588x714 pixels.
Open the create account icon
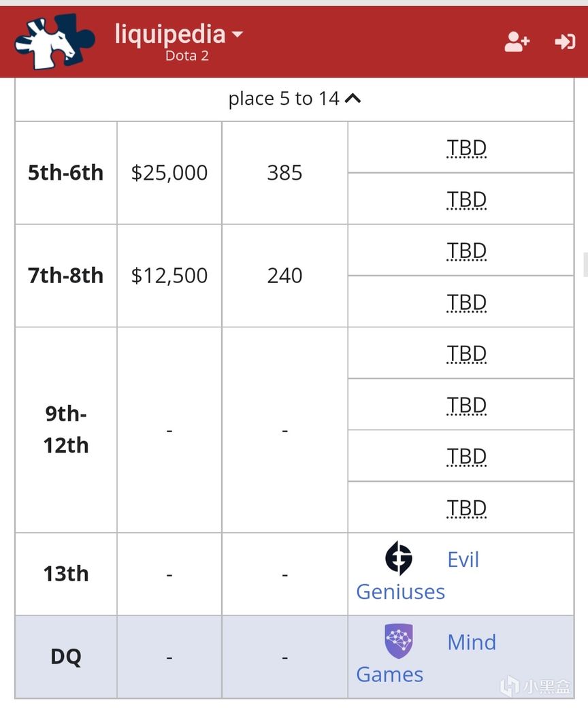517,42
